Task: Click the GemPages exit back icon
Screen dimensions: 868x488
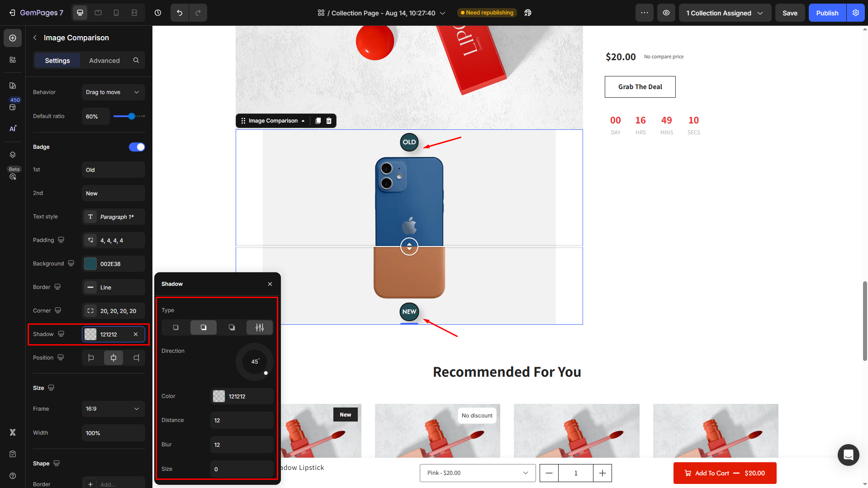Action: pyautogui.click(x=12, y=13)
